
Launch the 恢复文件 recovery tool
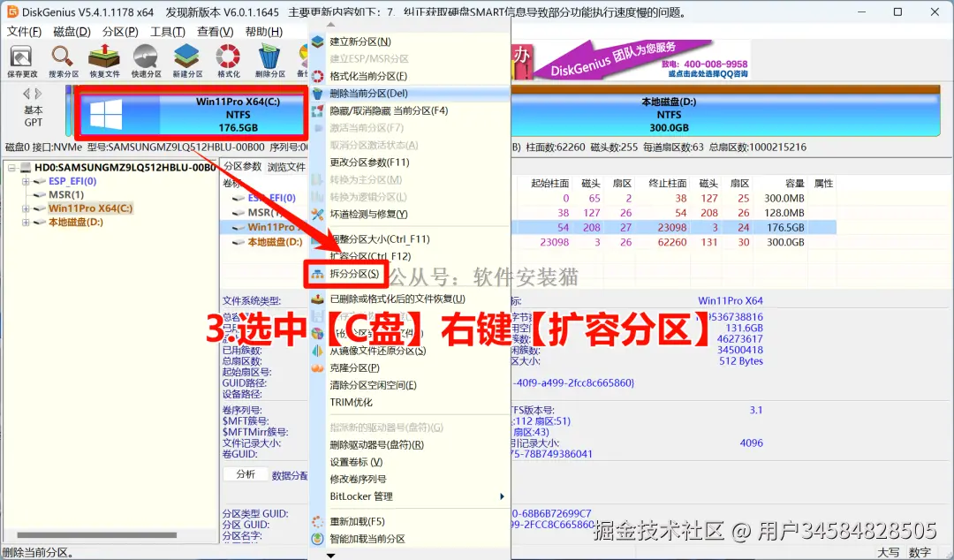pos(104,62)
